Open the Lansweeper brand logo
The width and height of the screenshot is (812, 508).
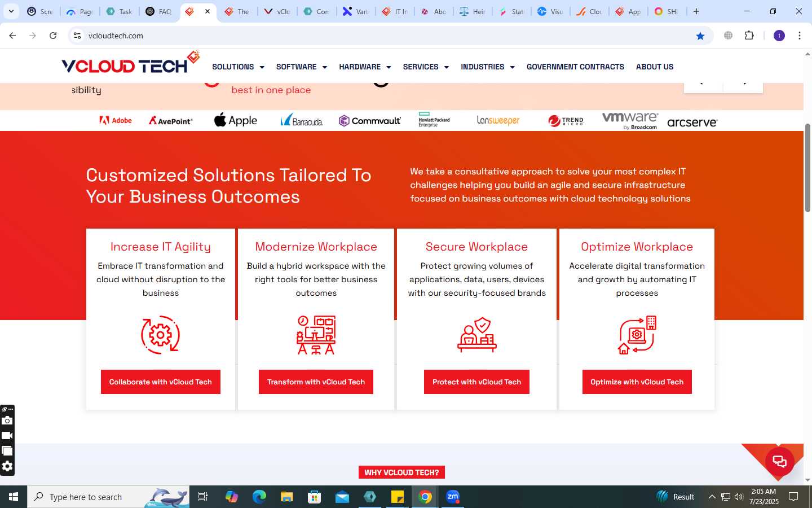(498, 120)
